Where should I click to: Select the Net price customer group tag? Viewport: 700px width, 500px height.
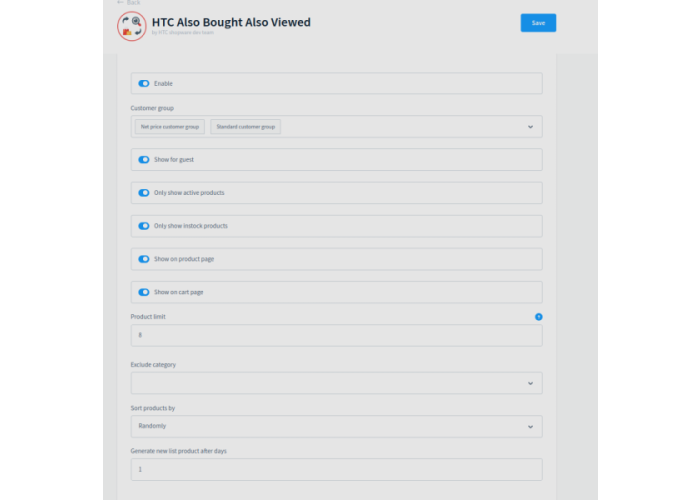tap(170, 127)
